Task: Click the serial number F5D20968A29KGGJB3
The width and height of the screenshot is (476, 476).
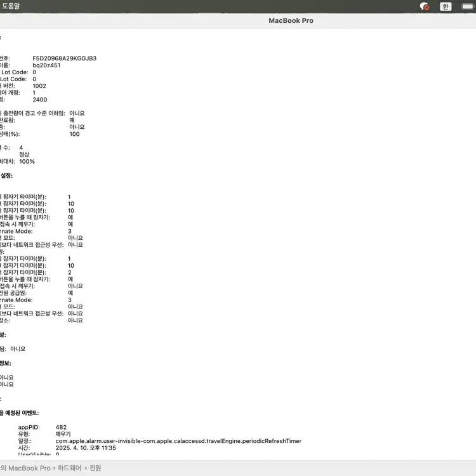Action: 64,58
